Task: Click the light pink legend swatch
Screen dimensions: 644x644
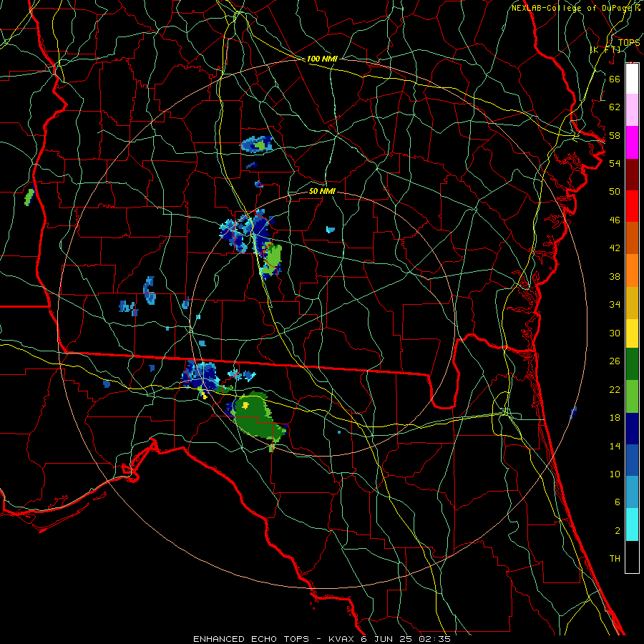Action: [632, 109]
